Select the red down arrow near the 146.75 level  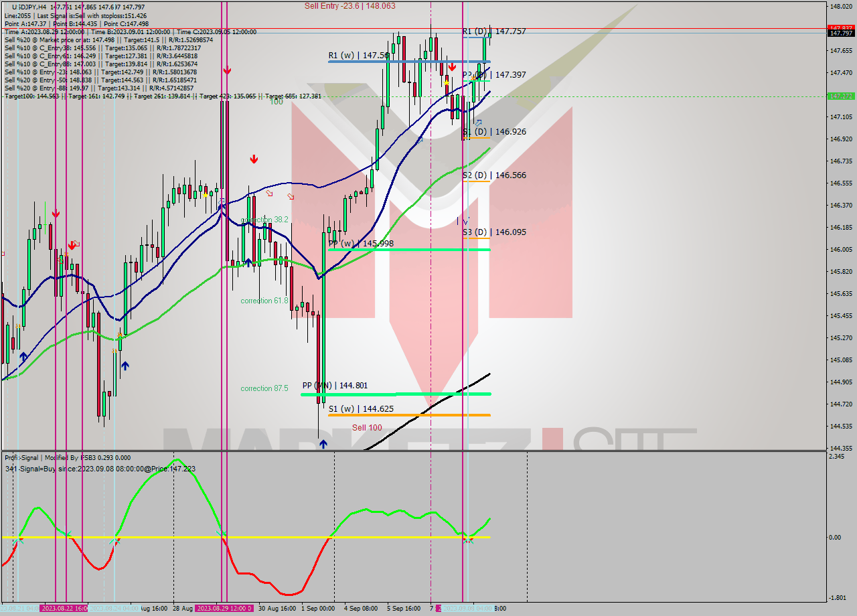point(254,159)
